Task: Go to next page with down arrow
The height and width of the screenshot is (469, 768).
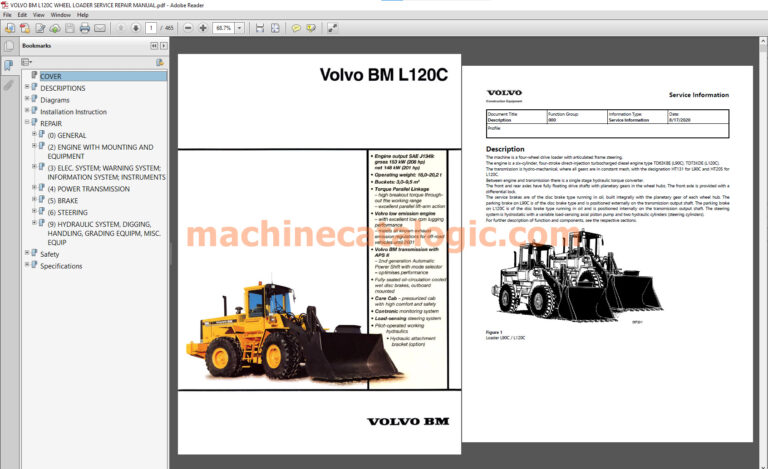Action: pyautogui.click(x=136, y=28)
